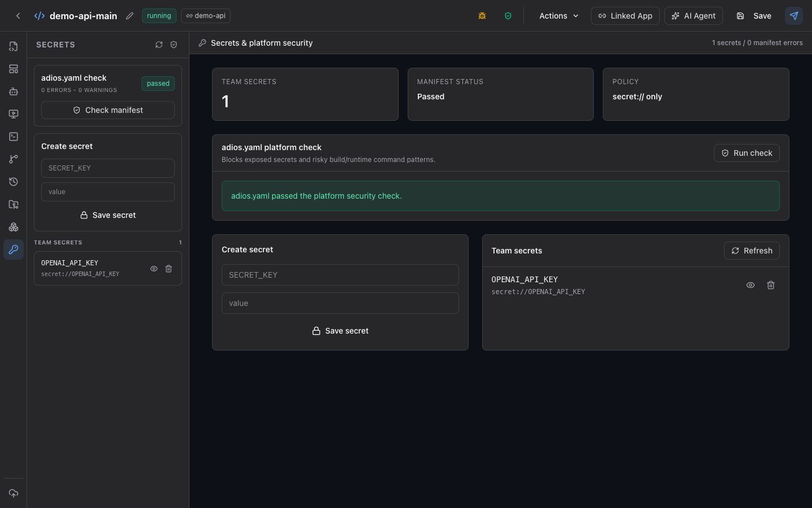Select the secrets key sidebar icon

click(14, 249)
